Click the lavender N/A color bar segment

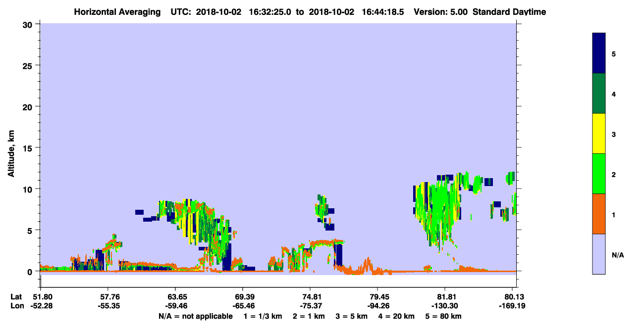[599, 254]
